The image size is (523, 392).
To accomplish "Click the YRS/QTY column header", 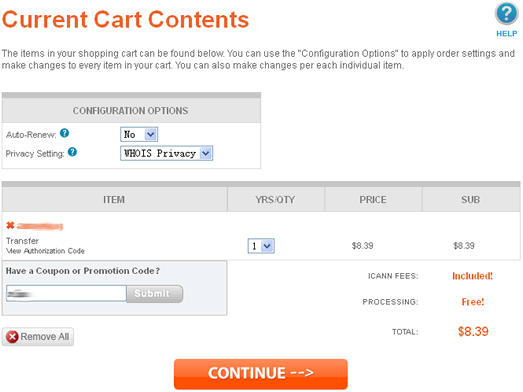I will (276, 200).
